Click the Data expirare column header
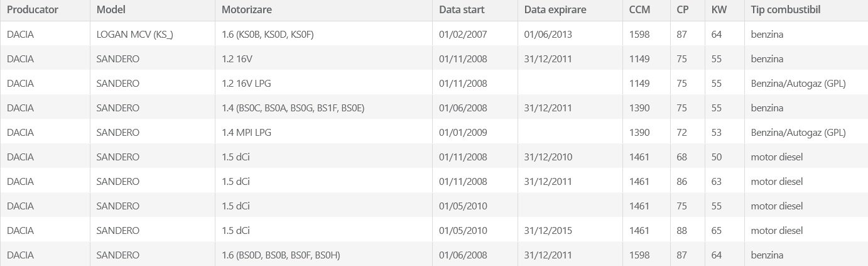The height and width of the screenshot is (266, 868). pos(555,10)
